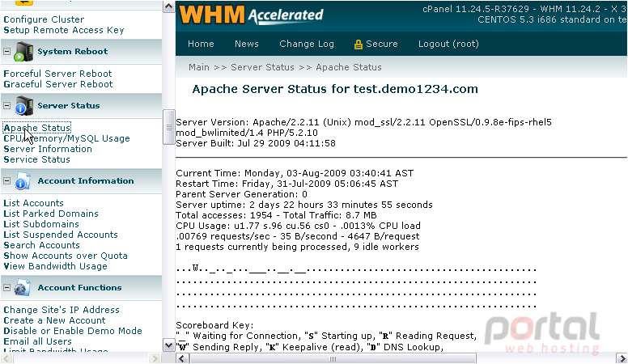Click the Server Status breadcrumb
This screenshot has width=628, height=364.
[x=262, y=67]
